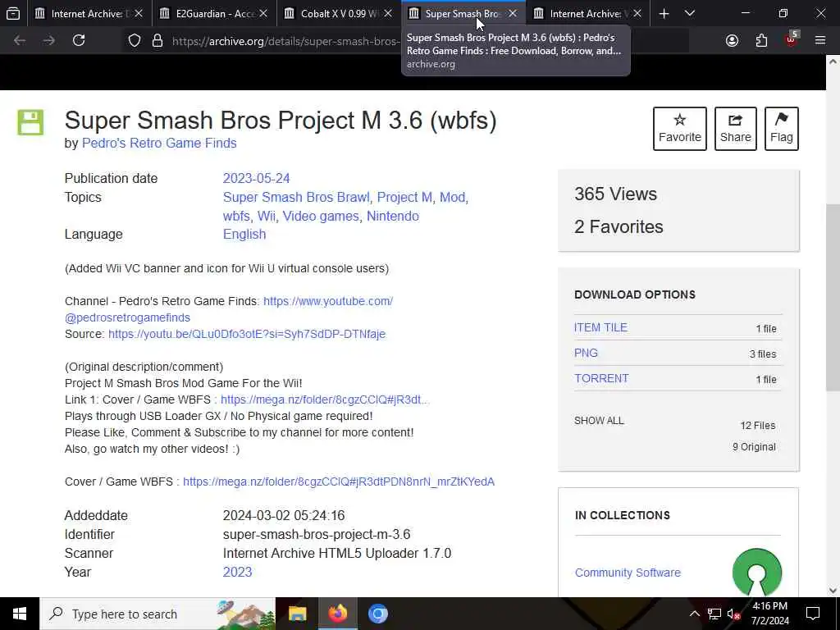Download the TORRENT file

pos(601,379)
